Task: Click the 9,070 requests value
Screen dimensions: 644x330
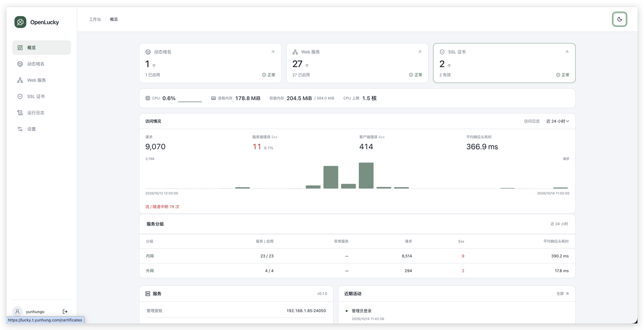Action: coord(155,147)
